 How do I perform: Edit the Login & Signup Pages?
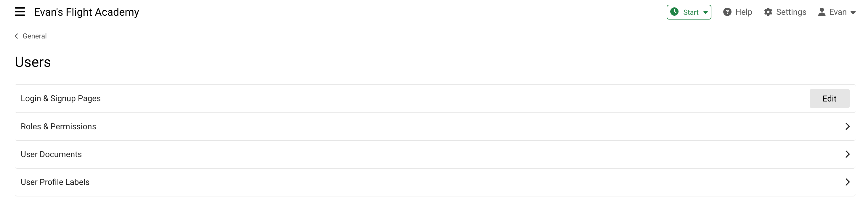[x=829, y=99]
